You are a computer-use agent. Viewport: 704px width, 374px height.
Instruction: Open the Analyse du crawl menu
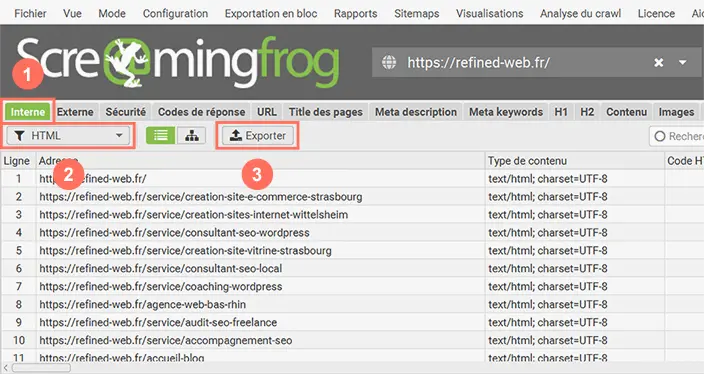[580, 13]
